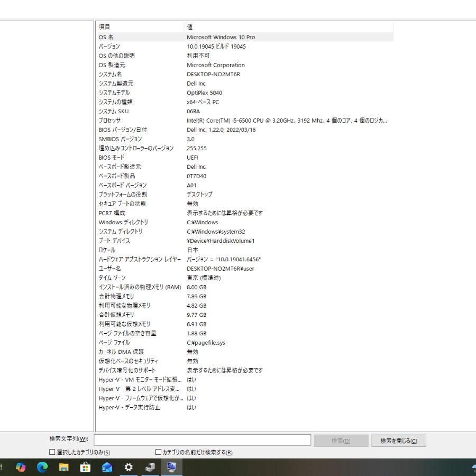Open the device utility icon beside Settings
This screenshot has width=476, height=476.
(150, 467)
